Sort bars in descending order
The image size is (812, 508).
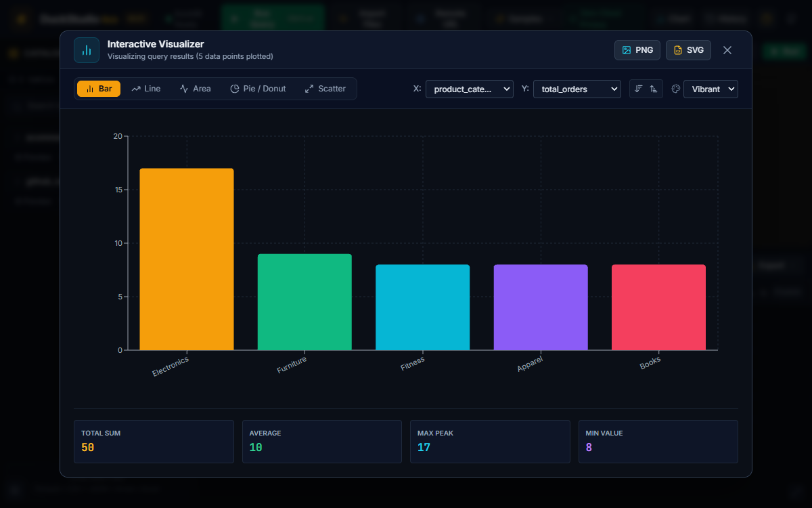pyautogui.click(x=638, y=89)
